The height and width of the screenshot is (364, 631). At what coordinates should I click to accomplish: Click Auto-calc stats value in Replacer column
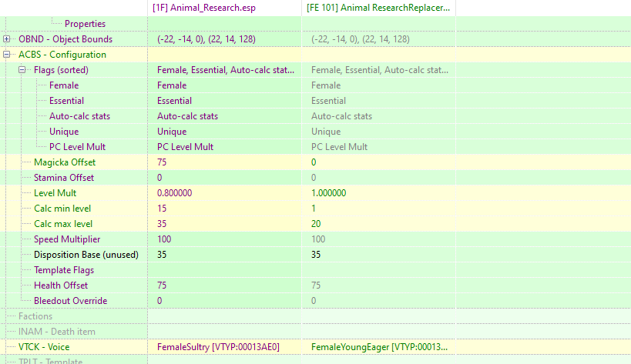[341, 116]
